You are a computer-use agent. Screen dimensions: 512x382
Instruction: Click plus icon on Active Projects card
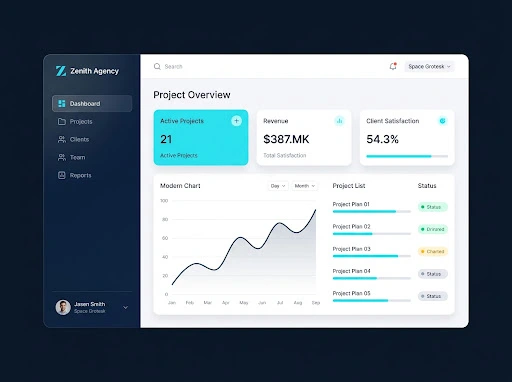pyautogui.click(x=236, y=121)
